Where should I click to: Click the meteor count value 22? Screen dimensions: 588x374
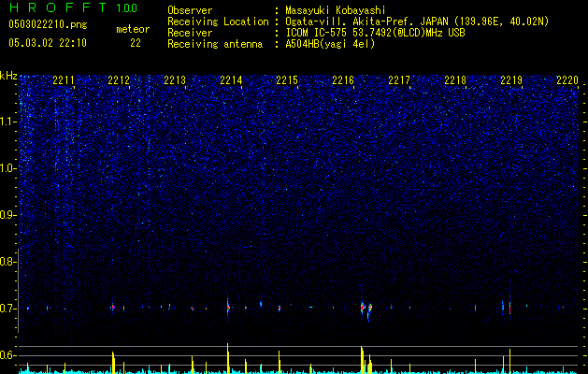(x=136, y=43)
